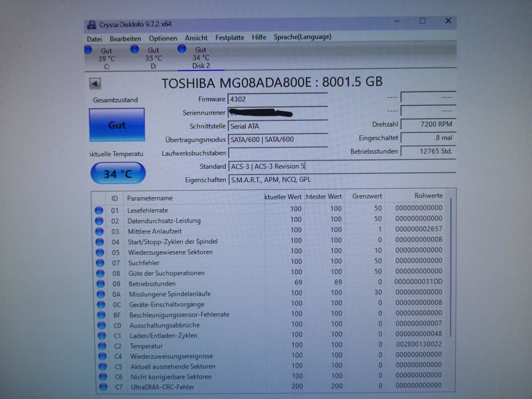Select the Mittlere Anlaufzeit row text
Screen dimensions: 532x399
[x=155, y=231]
